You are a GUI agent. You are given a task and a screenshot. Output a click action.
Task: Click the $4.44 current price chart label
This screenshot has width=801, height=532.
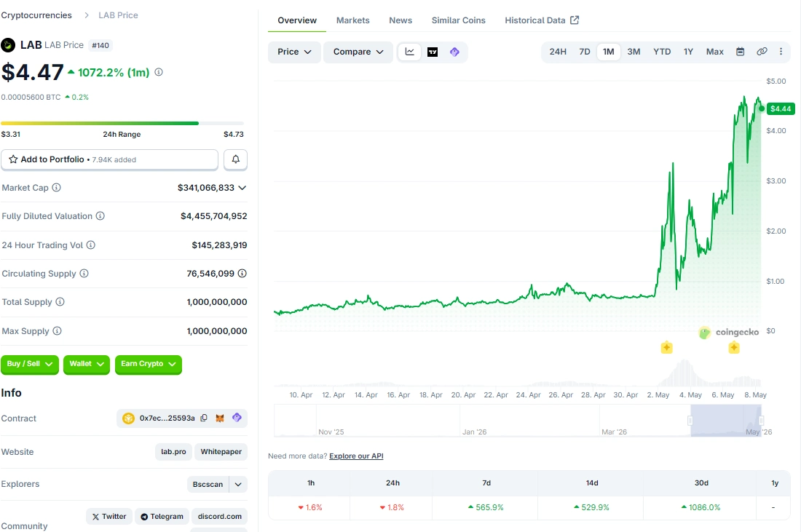point(781,108)
